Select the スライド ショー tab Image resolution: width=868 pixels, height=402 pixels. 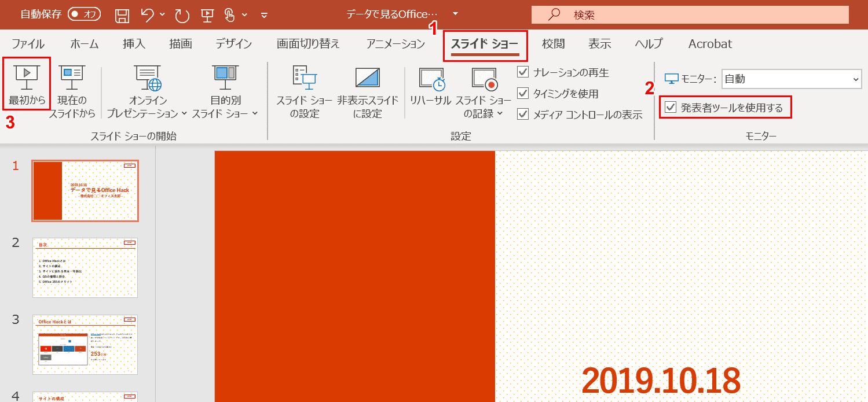pyautogui.click(x=485, y=44)
